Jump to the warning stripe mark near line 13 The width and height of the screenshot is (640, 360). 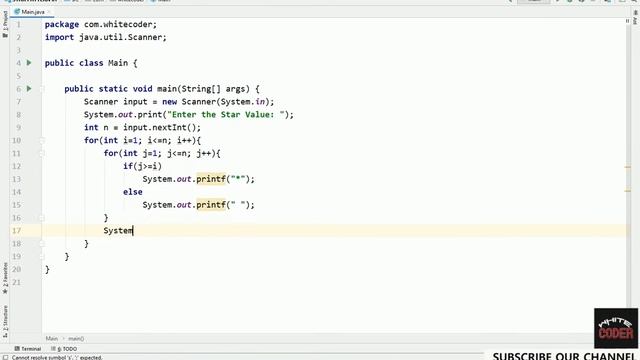tap(628, 167)
